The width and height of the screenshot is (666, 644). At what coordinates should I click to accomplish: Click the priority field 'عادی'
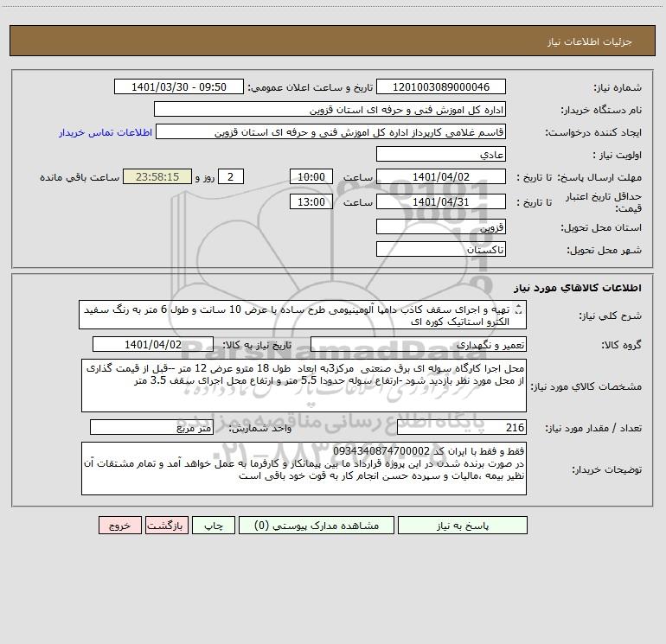click(441, 154)
